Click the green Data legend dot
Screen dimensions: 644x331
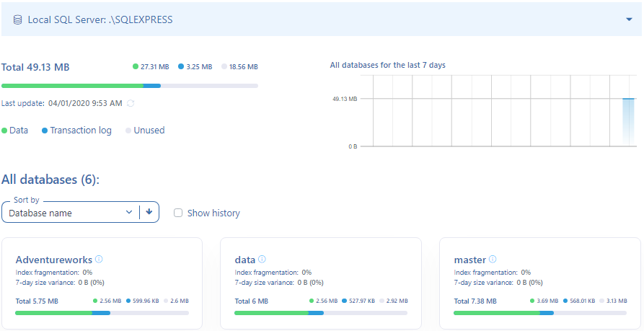coord(5,131)
